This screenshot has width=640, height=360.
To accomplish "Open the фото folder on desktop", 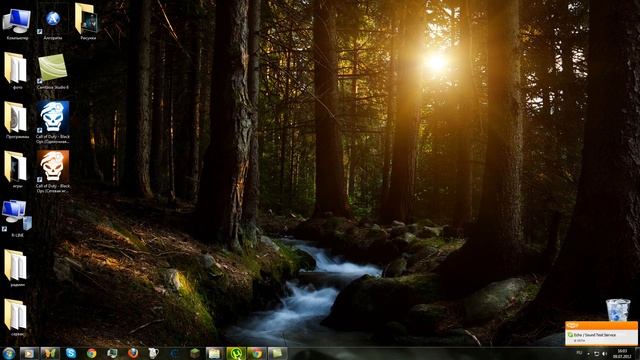I will pyautogui.click(x=17, y=71).
